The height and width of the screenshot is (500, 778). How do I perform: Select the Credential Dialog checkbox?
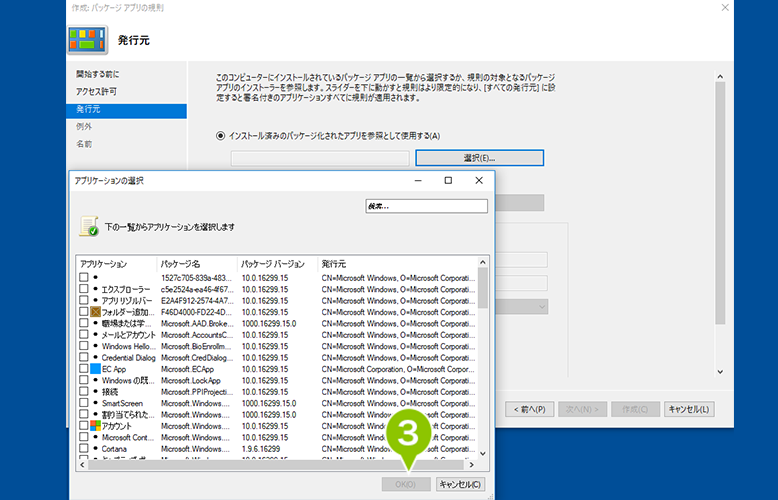click(84, 357)
